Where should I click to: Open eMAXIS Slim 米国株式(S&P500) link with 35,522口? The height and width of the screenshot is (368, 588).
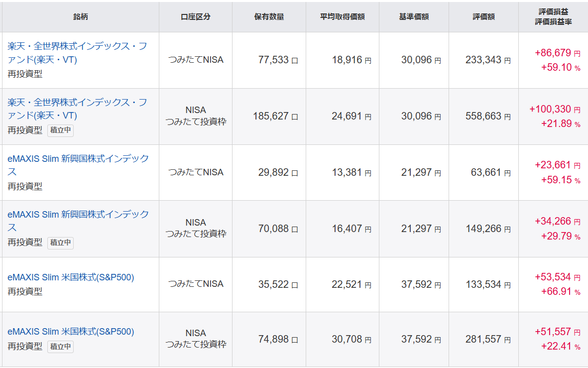click(71, 277)
